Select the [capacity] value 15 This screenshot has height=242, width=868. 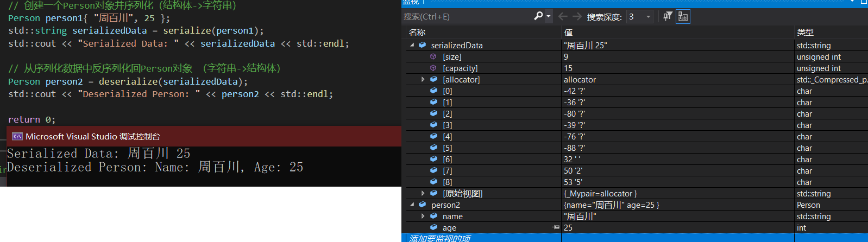pyautogui.click(x=568, y=68)
